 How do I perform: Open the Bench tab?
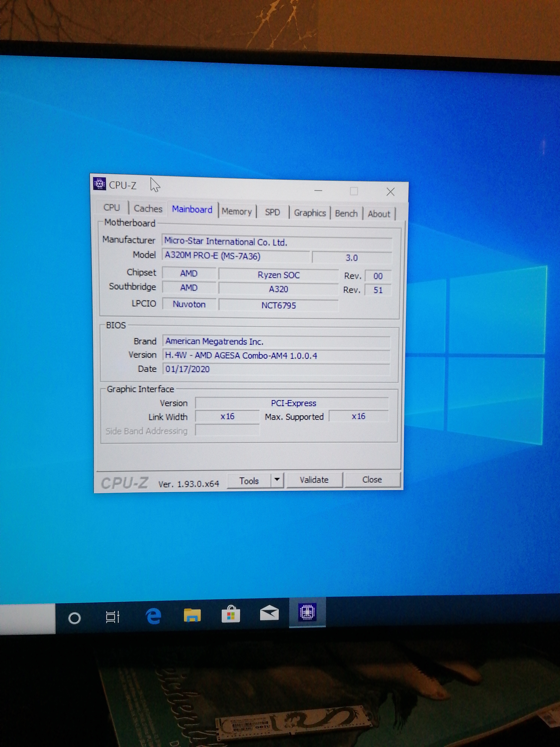tap(346, 213)
